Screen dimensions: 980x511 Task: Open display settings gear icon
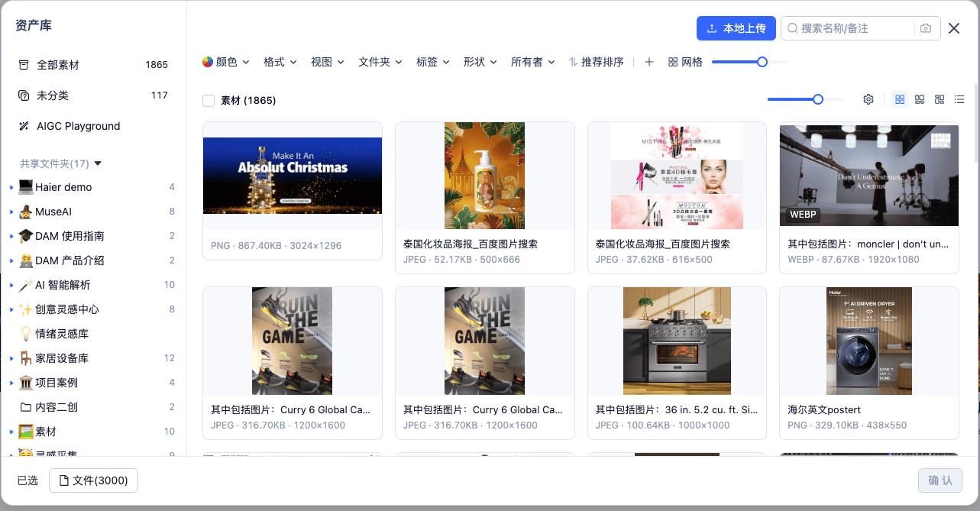coord(868,99)
